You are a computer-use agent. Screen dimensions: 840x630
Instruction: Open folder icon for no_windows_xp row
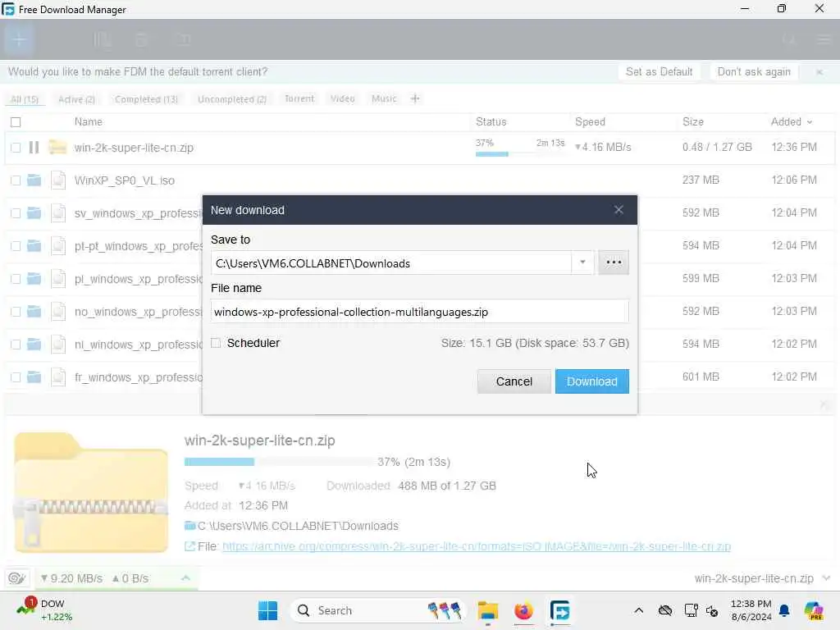tap(34, 311)
